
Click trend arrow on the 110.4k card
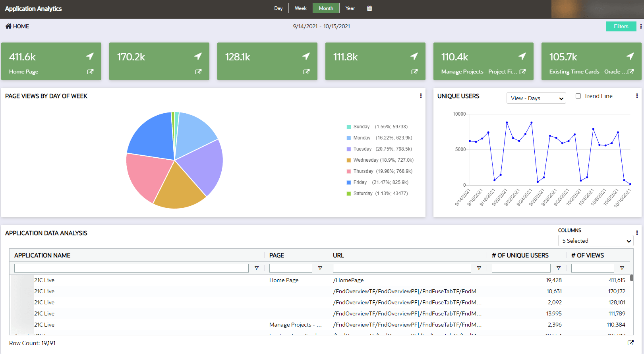point(522,56)
